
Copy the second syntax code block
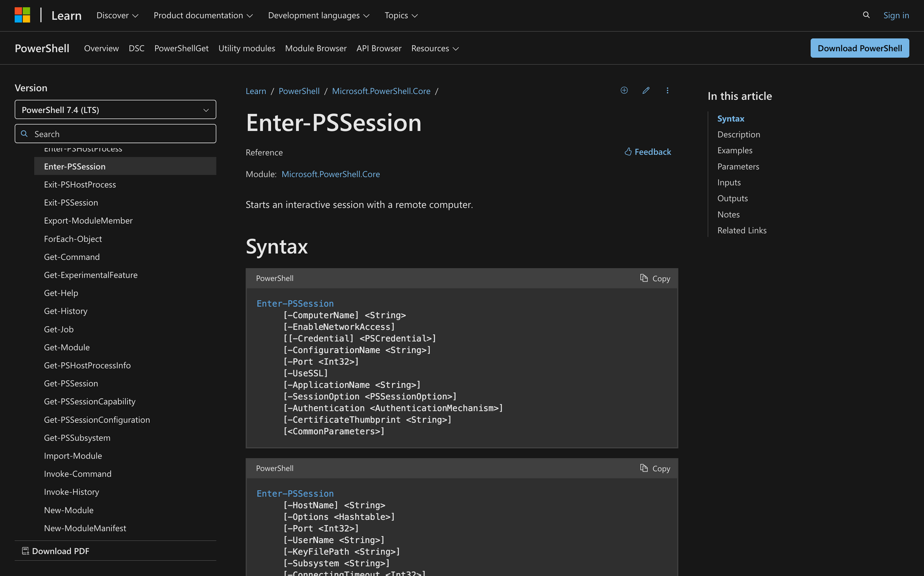pos(655,468)
